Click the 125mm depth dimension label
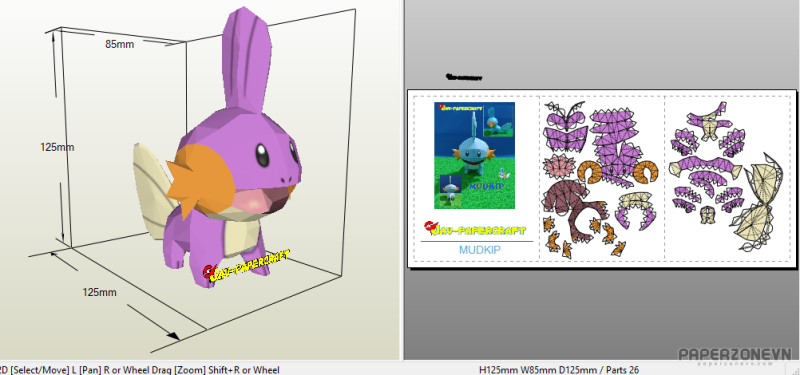800x375 pixels. point(99,292)
